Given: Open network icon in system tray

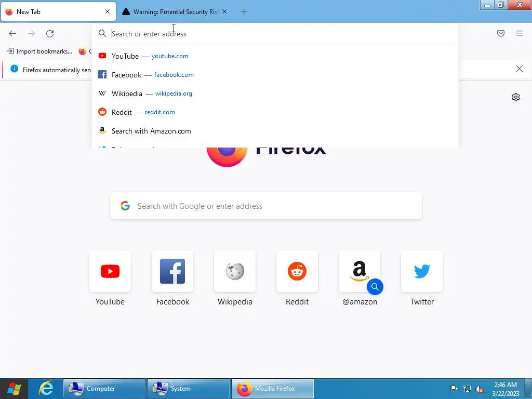Looking at the screenshot, I should 467,389.
